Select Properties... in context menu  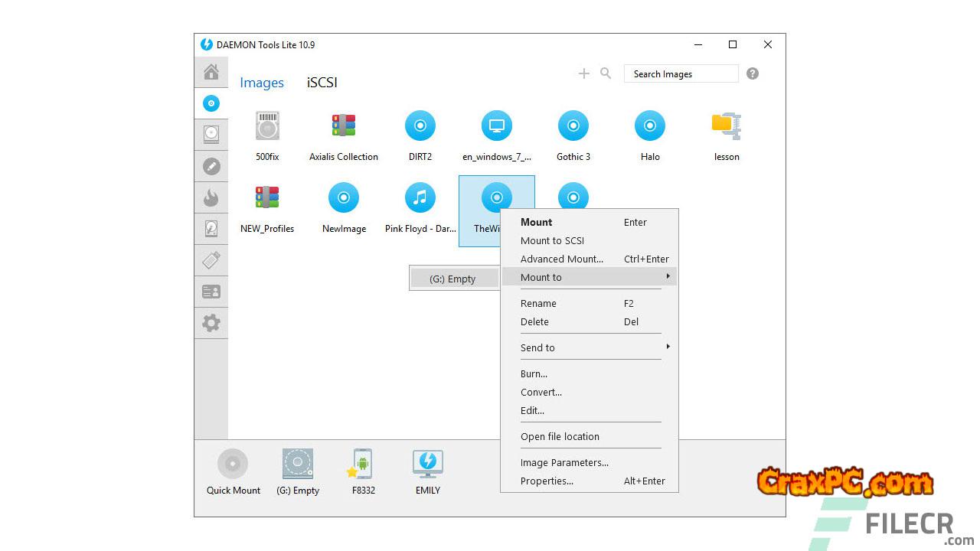pos(547,481)
